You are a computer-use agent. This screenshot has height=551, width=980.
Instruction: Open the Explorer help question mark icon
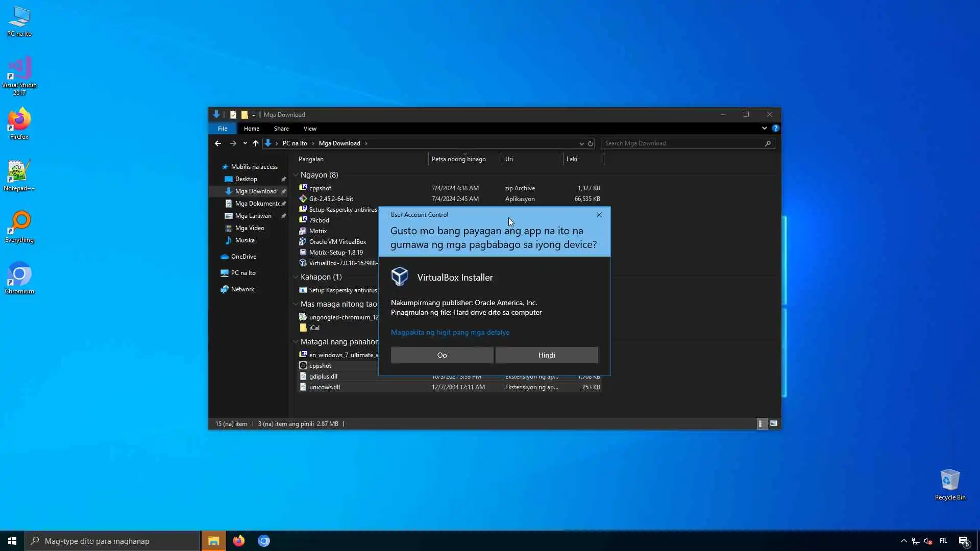[x=775, y=129]
